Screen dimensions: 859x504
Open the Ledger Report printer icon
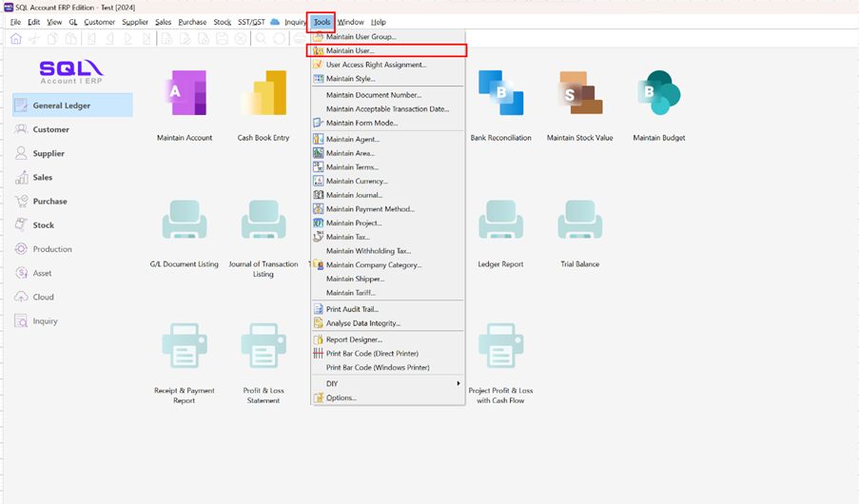point(500,221)
